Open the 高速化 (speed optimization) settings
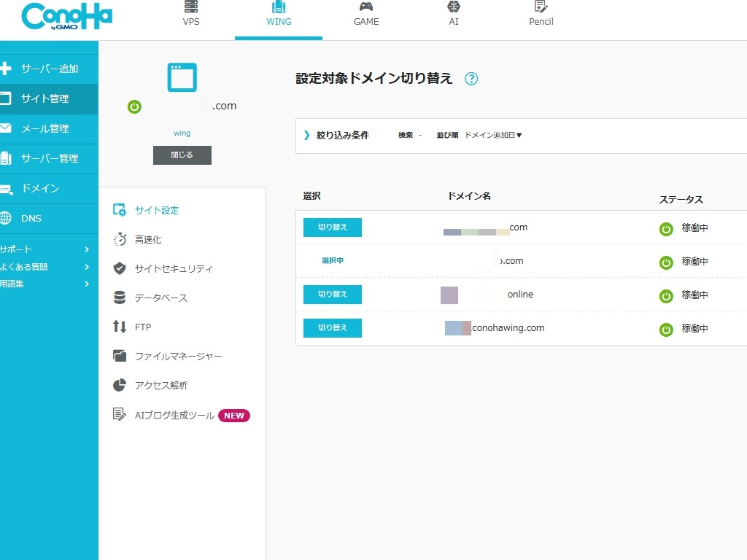The image size is (747, 560). tap(119, 239)
